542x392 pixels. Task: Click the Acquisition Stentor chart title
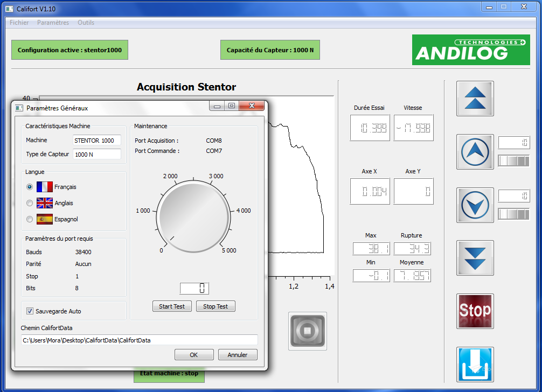186,87
